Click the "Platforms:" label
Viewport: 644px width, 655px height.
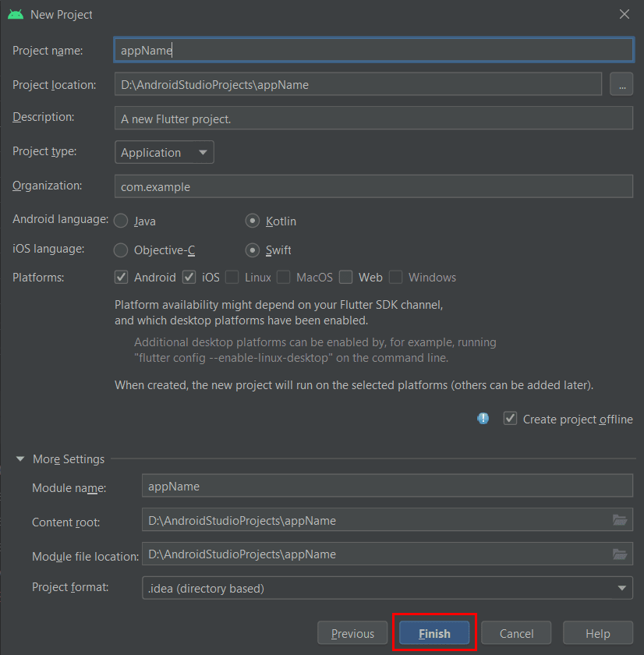coord(38,278)
